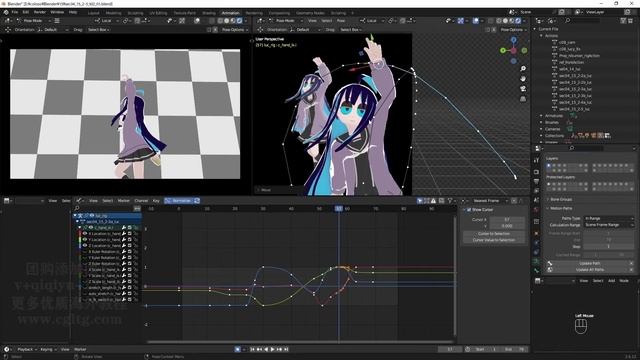This screenshot has width=640, height=360.
Task: Switch to the Animation workspace tab
Action: pos(230,13)
